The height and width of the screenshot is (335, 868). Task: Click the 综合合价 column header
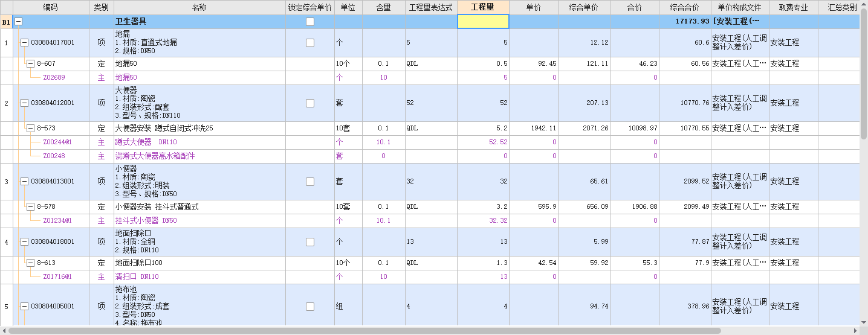point(685,7)
